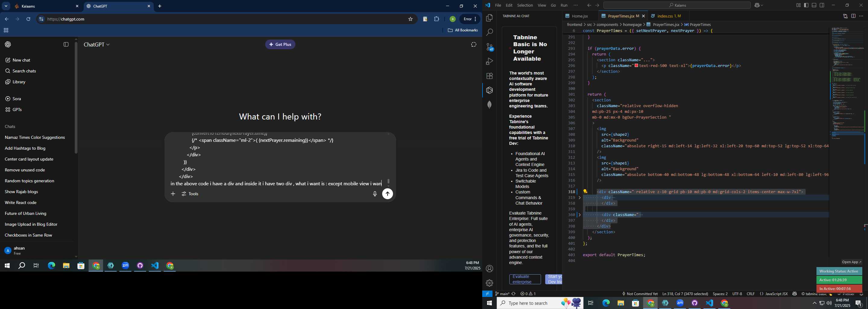
Task: Open Extensions view icon in activity bar
Action: pos(489,76)
